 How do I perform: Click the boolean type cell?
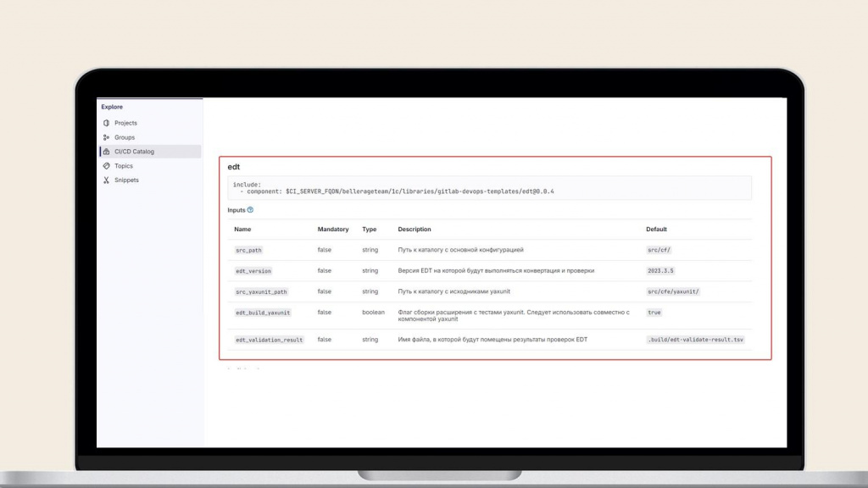[x=373, y=313]
